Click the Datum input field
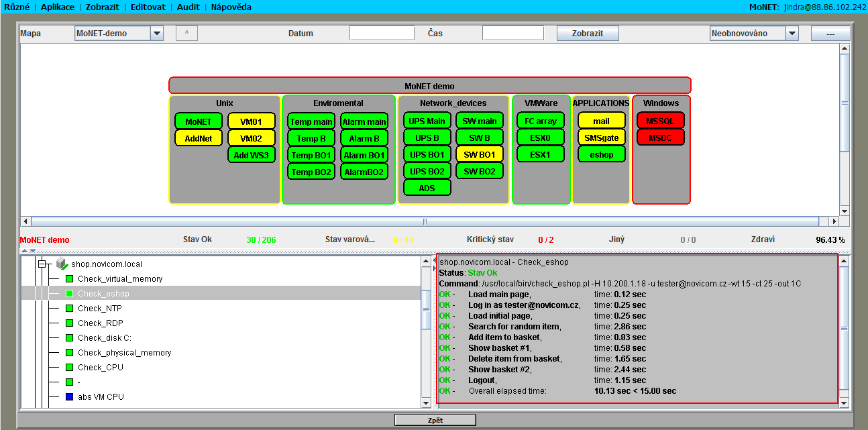This screenshot has height=430, width=868. pos(382,33)
